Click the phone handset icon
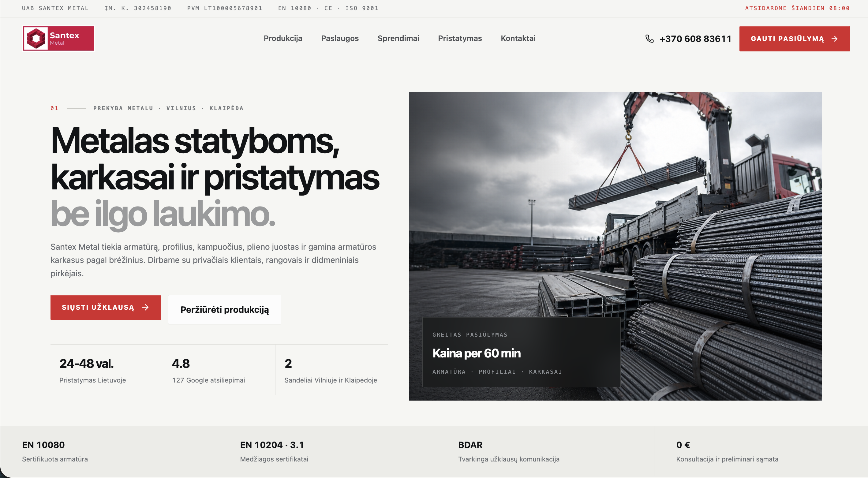The width and height of the screenshot is (868, 478). [x=649, y=39]
